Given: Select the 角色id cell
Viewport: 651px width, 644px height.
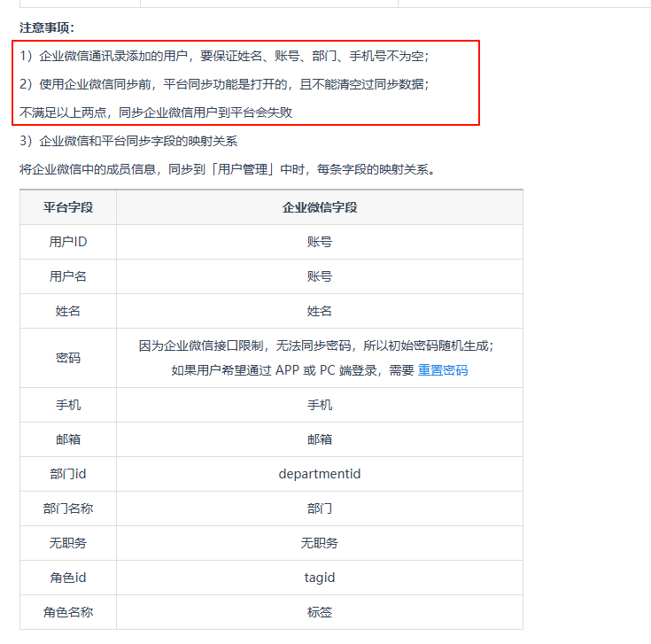Looking at the screenshot, I should (68, 578).
